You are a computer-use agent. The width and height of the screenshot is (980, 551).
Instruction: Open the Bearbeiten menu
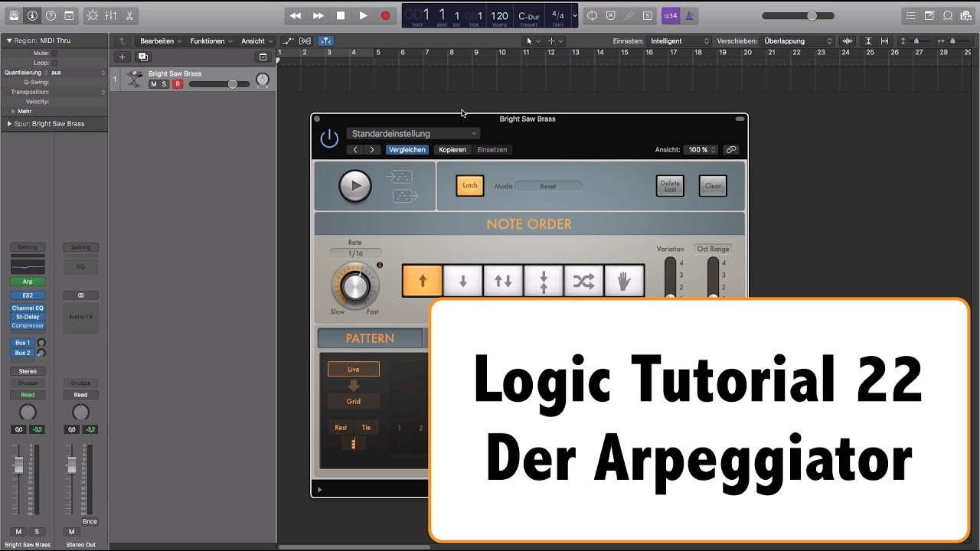(x=161, y=41)
